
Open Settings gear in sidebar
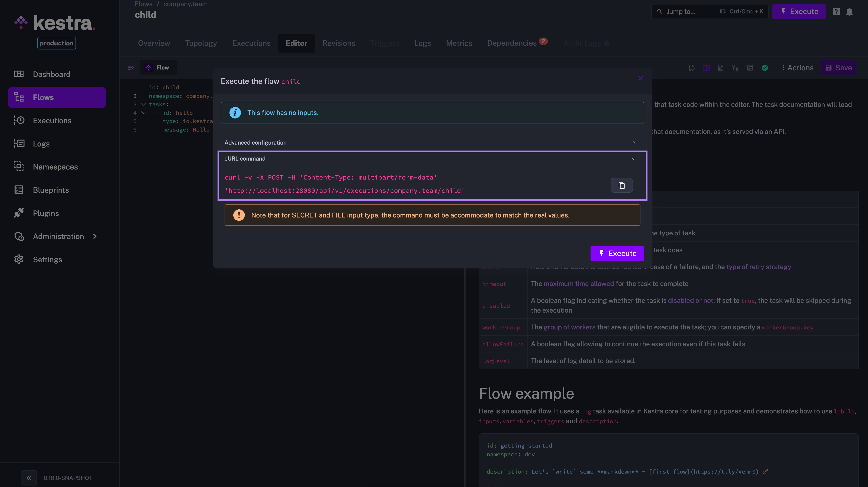(x=19, y=259)
